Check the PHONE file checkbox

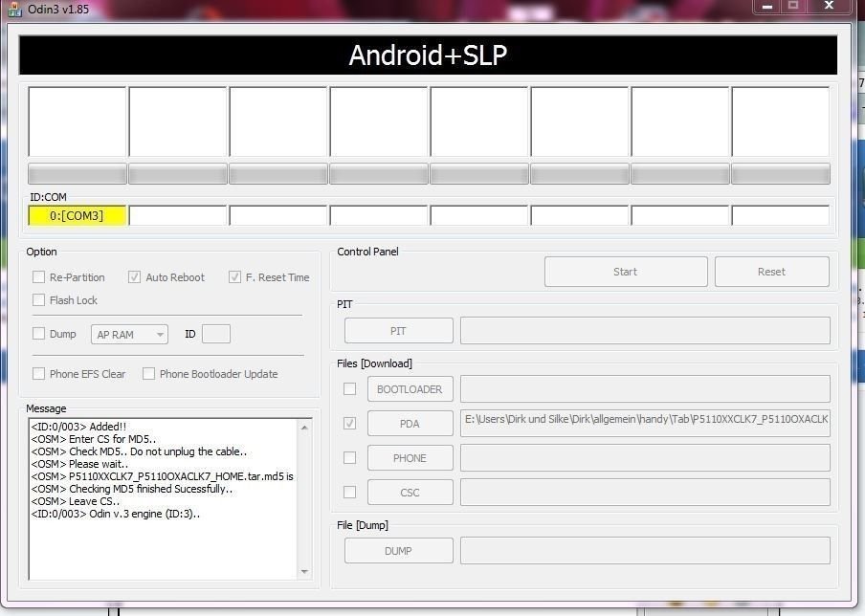(350, 458)
